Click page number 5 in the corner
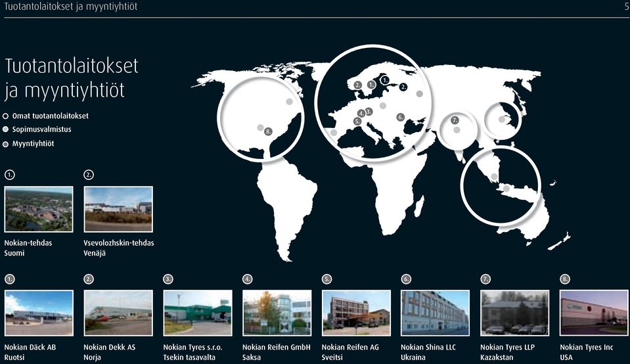The height and width of the screenshot is (364, 630). tap(626, 7)
